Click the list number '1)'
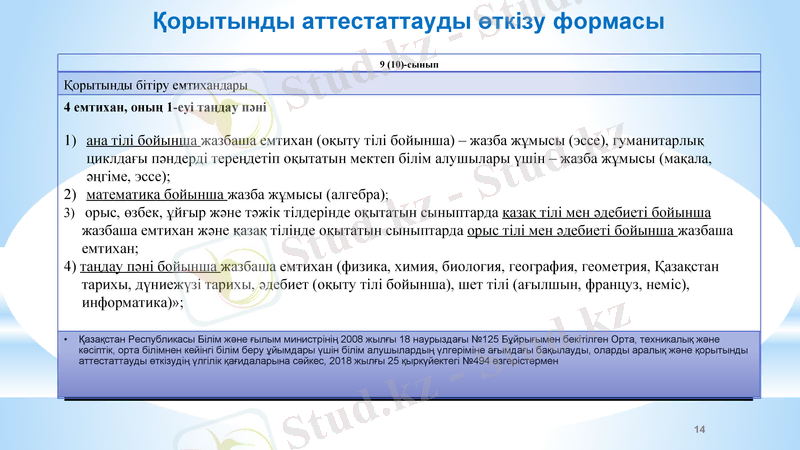The width and height of the screenshot is (800, 450). (x=70, y=140)
